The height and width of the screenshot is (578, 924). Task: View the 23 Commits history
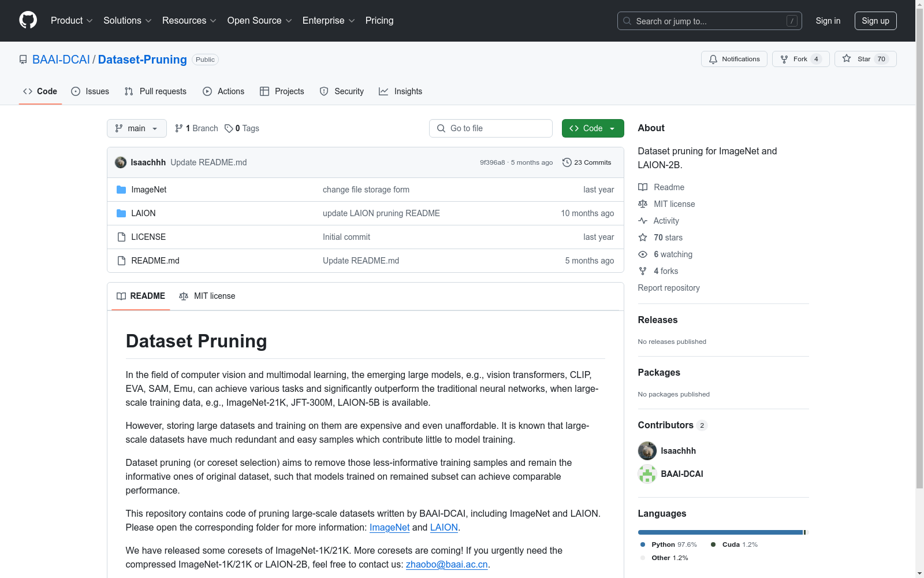587,162
